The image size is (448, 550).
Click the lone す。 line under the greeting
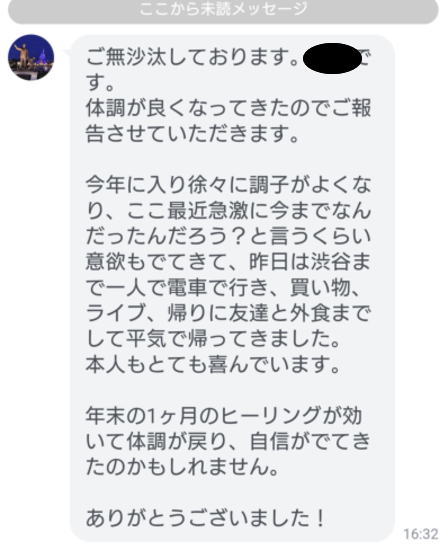point(100,83)
